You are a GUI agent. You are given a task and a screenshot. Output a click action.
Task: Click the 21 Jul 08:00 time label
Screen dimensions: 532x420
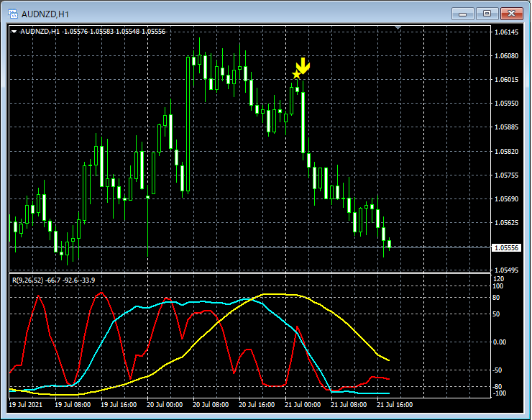pos(349,405)
